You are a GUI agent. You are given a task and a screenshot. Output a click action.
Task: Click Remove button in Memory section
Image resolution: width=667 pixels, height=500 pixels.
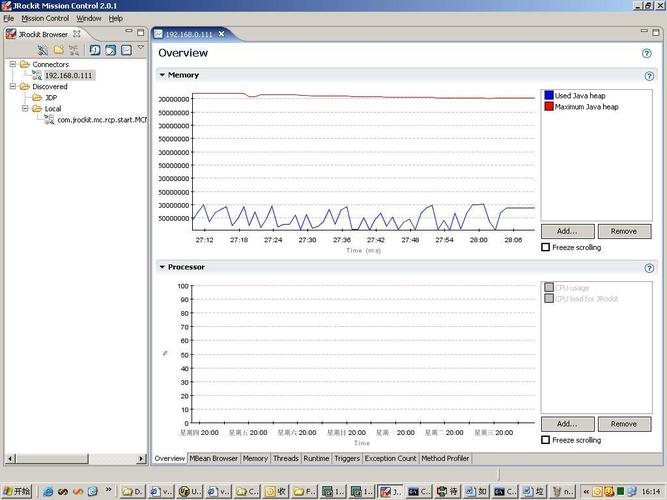point(624,231)
